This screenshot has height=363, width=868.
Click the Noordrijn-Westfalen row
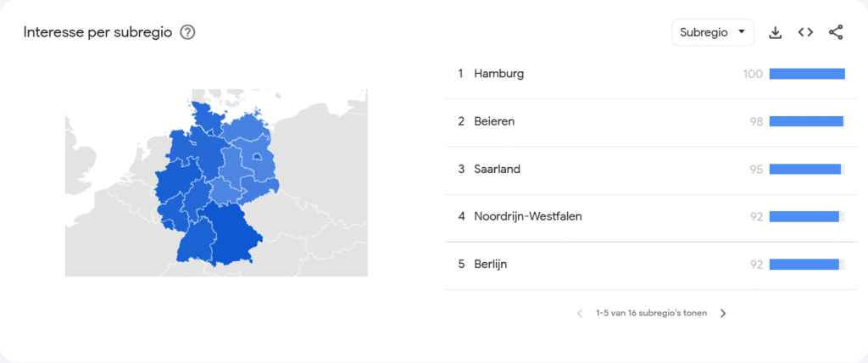pos(528,216)
